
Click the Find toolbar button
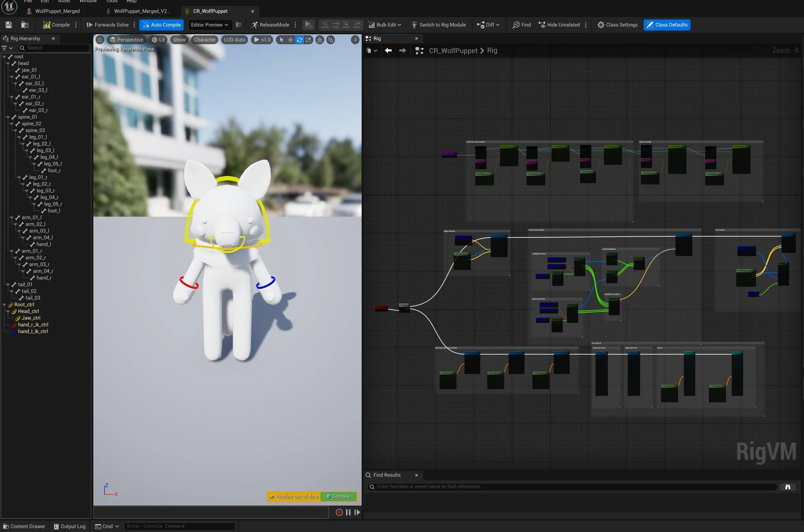[521, 25]
